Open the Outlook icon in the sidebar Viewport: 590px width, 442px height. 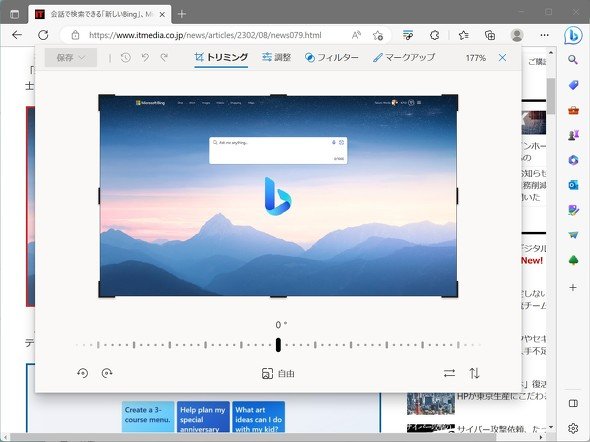(573, 185)
